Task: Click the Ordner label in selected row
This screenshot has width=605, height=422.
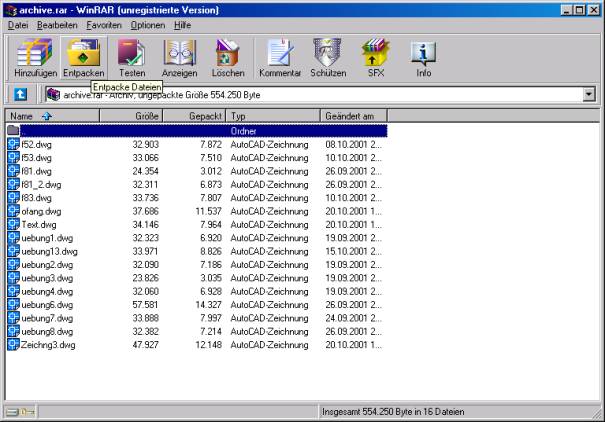Action: pos(243,131)
